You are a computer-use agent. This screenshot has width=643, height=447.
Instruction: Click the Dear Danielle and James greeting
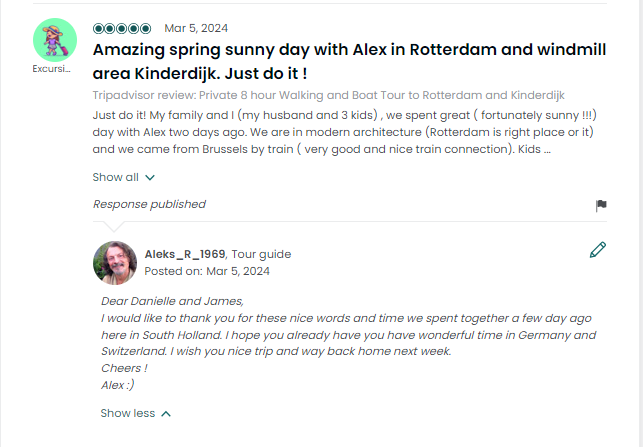click(x=172, y=301)
